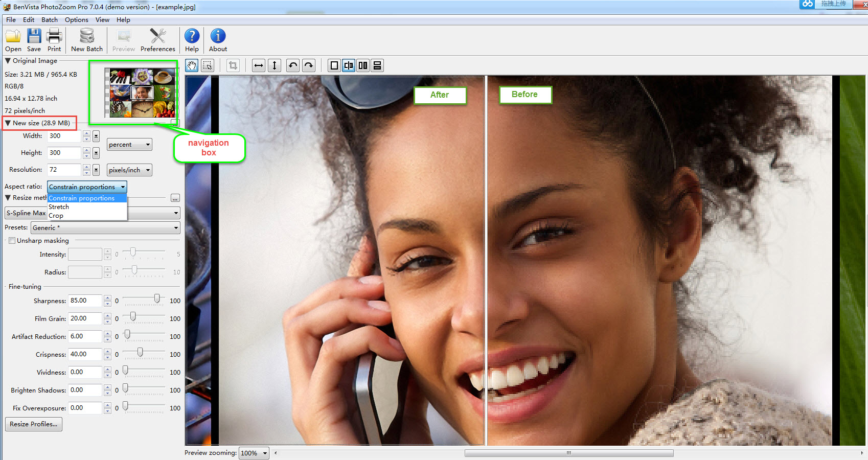The width and height of the screenshot is (868, 460).
Task: Switch to the horizontal split preview mode
Action: [x=377, y=65]
